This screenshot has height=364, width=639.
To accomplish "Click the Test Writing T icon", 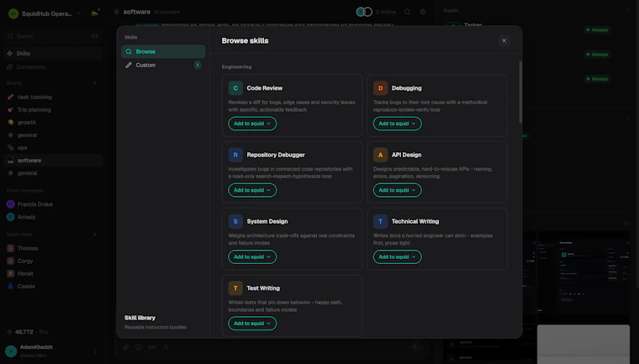I will click(235, 288).
